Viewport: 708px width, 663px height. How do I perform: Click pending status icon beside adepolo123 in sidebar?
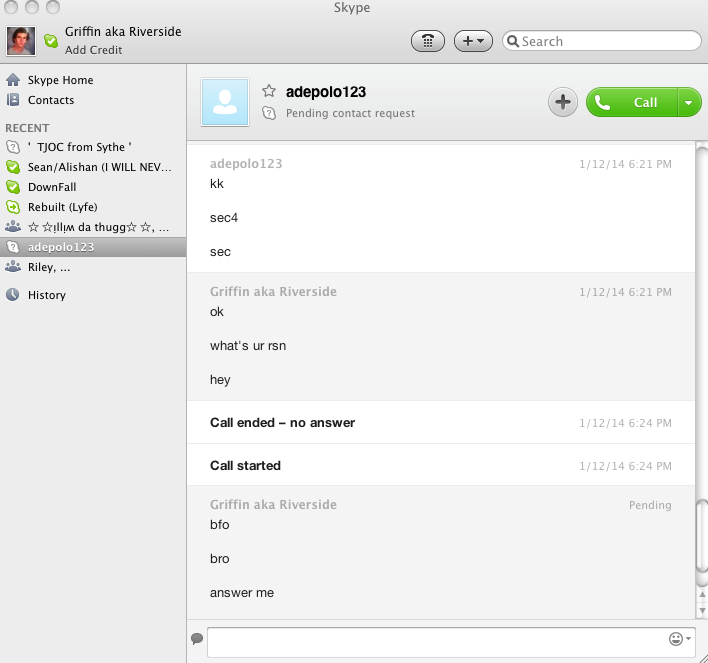(x=13, y=247)
